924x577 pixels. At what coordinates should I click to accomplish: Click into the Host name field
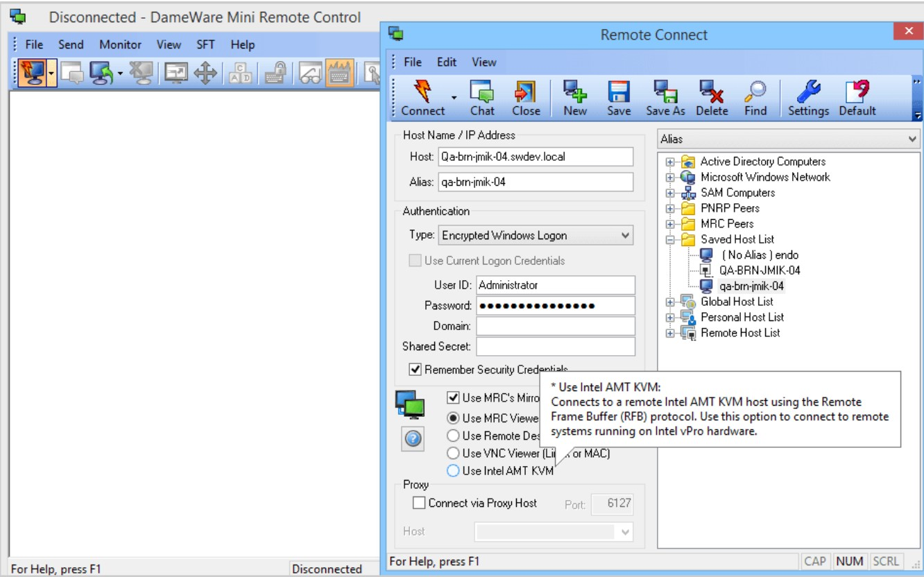tap(536, 157)
